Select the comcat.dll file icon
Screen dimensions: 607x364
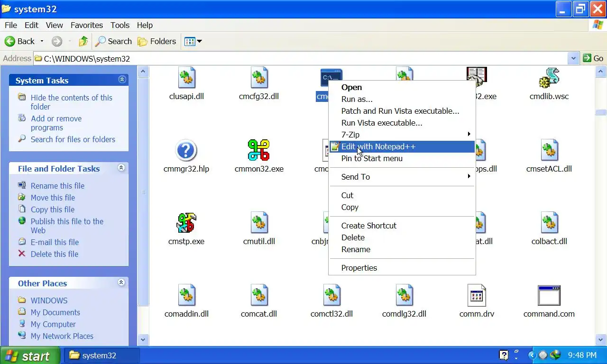259,295
